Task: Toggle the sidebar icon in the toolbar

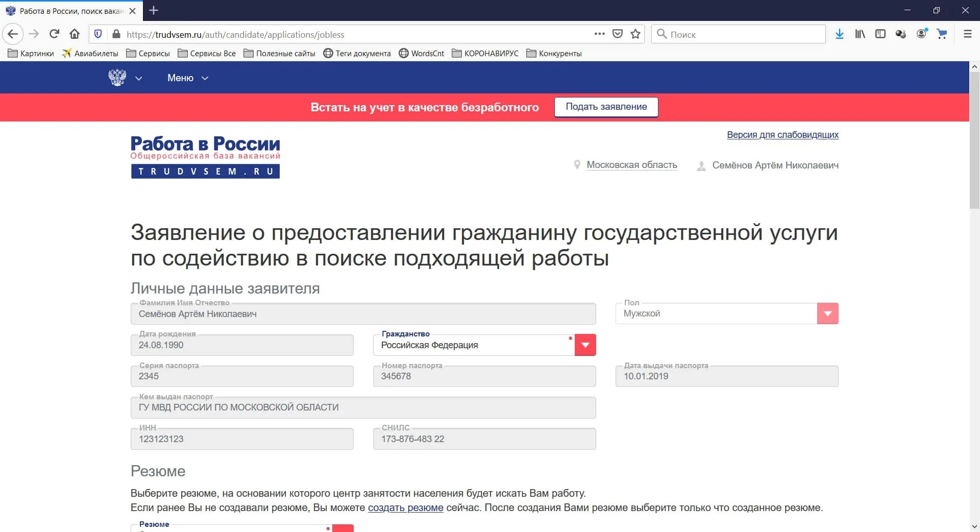Action: tap(880, 34)
